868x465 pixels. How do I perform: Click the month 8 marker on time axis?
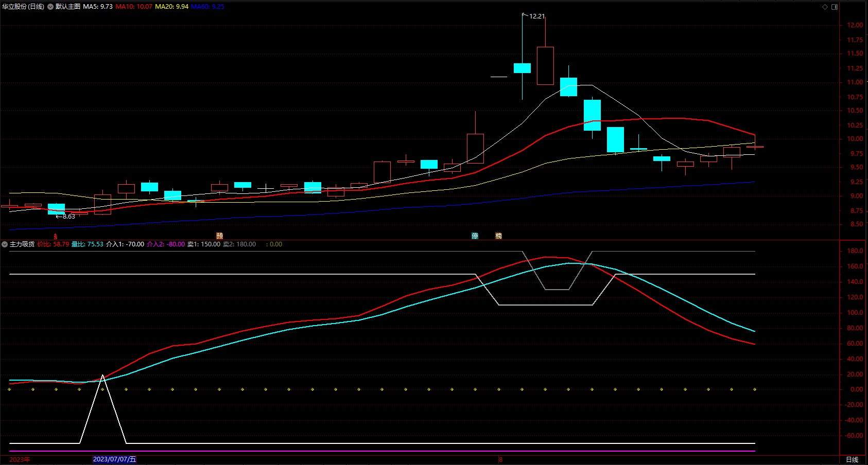click(x=500, y=459)
